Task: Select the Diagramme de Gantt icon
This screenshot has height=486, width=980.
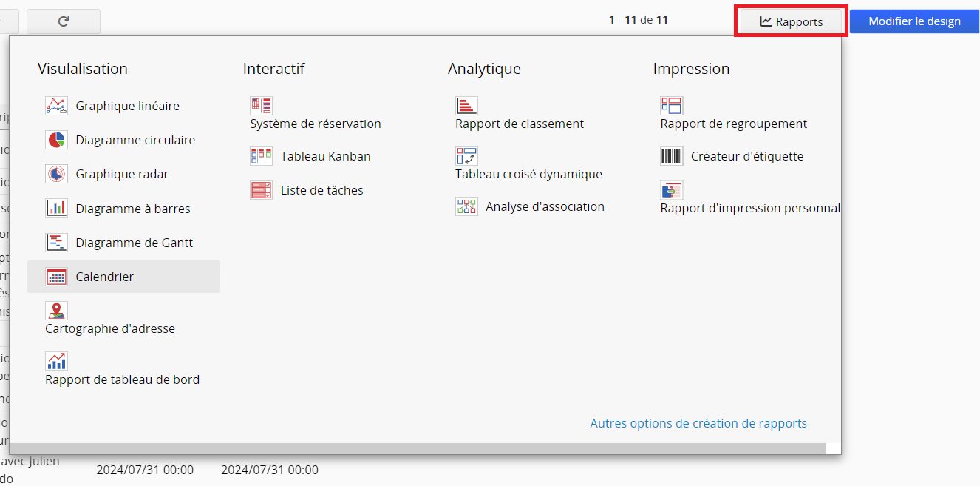Action: coord(56,243)
